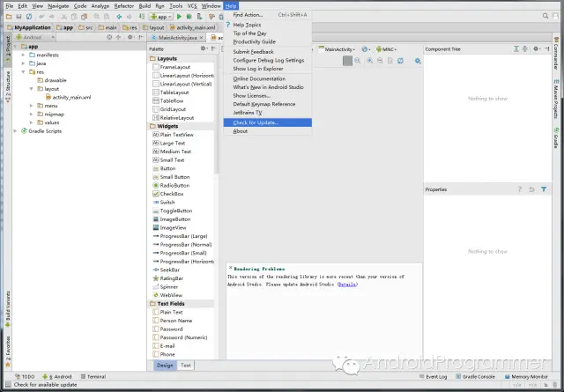Screen dimensions: 564x392
Task: Select RadioButton widget in Palette
Action: (x=171, y=185)
